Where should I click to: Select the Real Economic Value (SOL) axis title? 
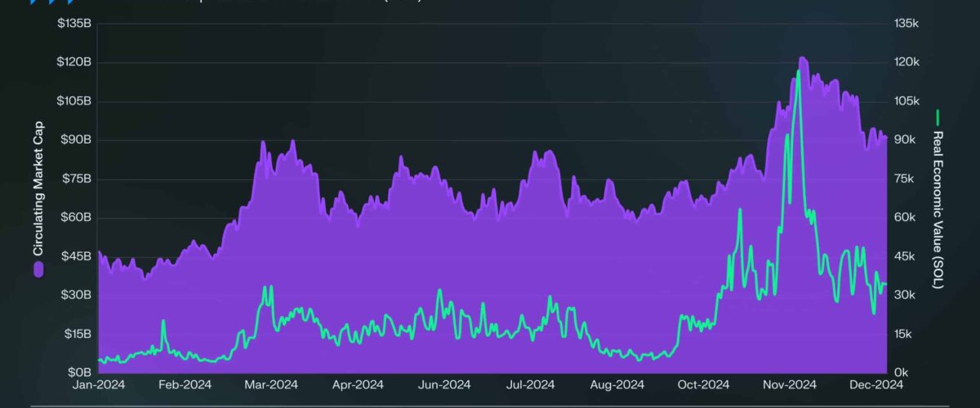938,211
